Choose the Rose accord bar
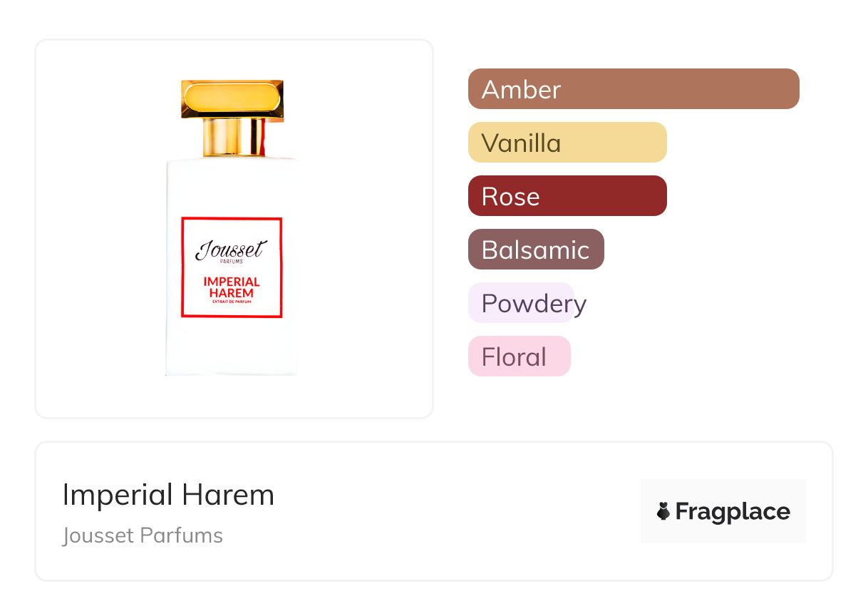Viewport: 868px width, 616px height. (x=567, y=196)
